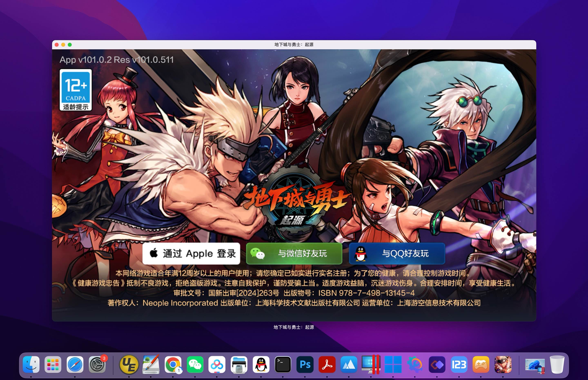Open Parallels Desktop in the Dock
This screenshot has width=588, height=380.
371,364
